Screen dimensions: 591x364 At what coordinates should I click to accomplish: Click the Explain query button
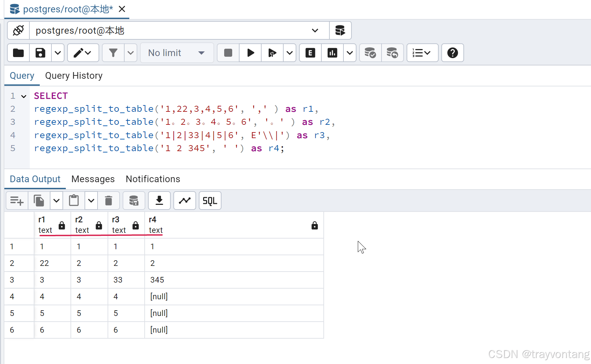tap(310, 53)
